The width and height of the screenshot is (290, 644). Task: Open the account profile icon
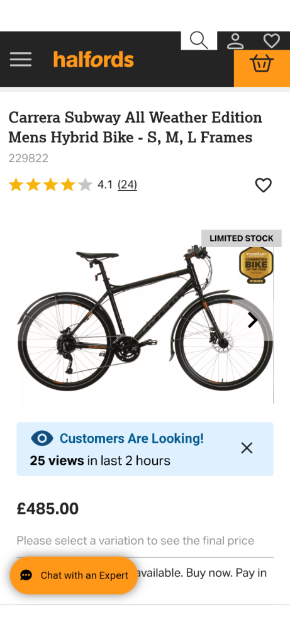tap(235, 41)
